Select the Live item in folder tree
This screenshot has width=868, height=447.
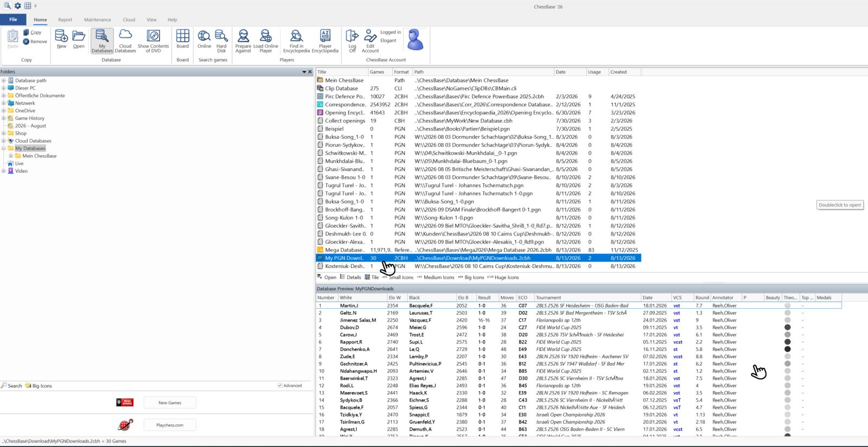coord(19,163)
